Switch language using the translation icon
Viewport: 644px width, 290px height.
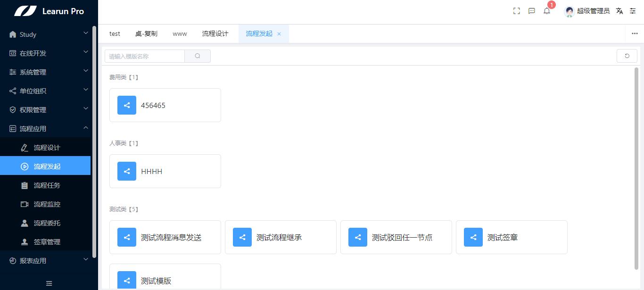(619, 11)
